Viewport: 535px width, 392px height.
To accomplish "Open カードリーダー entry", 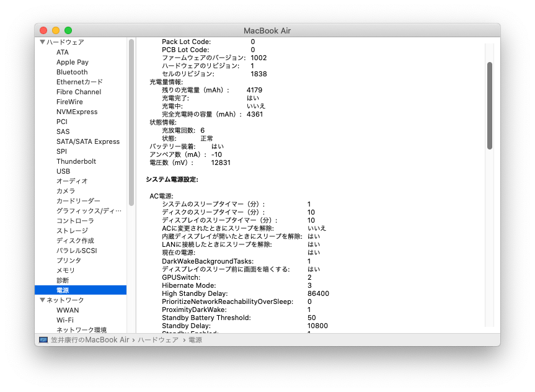I will coord(78,201).
